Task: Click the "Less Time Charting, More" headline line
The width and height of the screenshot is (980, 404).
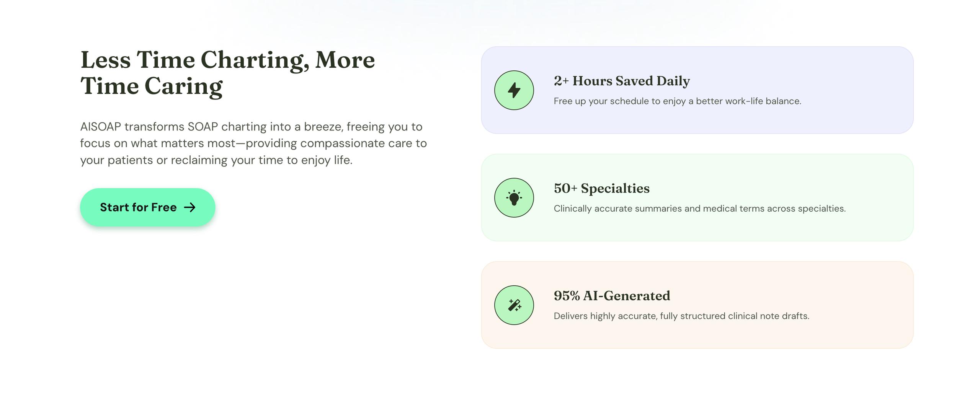Action: point(227,60)
